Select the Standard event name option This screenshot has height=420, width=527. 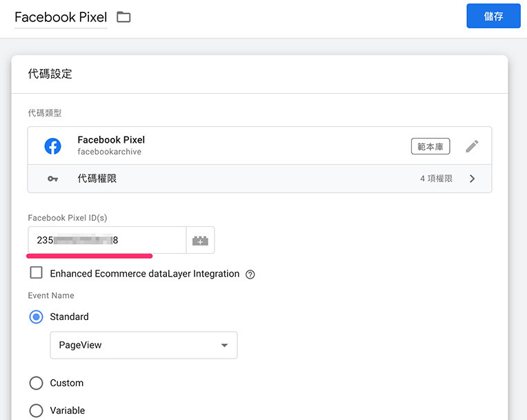click(x=37, y=317)
